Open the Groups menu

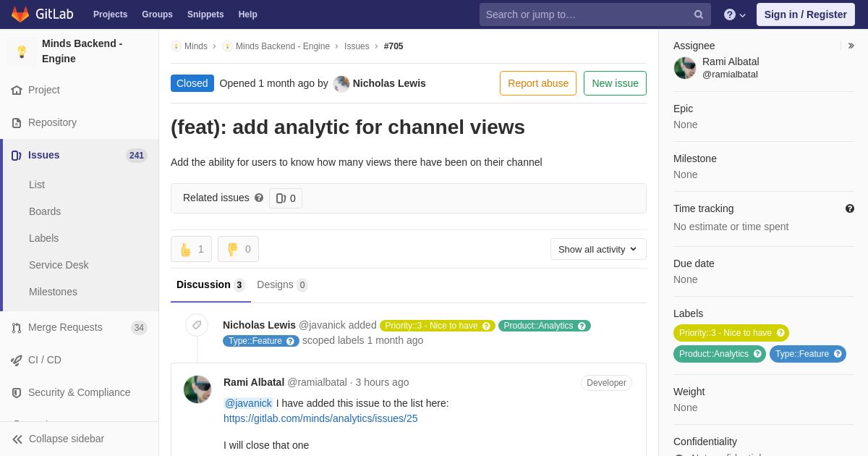pos(157,14)
